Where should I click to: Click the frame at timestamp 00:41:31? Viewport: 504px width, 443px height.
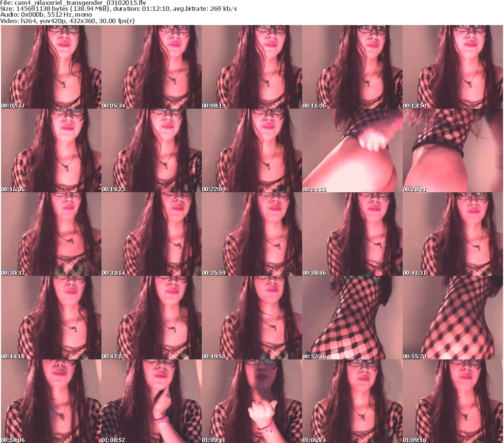pyautogui.click(x=453, y=234)
